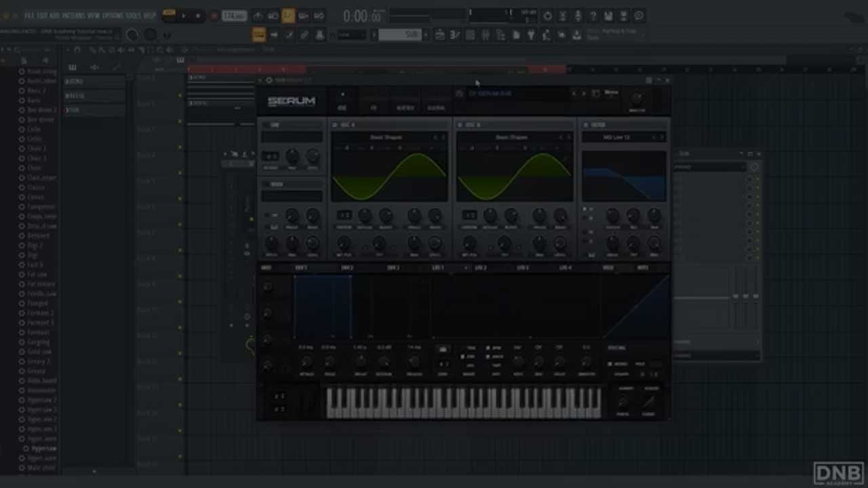Open OSC B wavetable list 'Basic Shapes'
Viewport: 868px width, 488px height.
(x=511, y=138)
